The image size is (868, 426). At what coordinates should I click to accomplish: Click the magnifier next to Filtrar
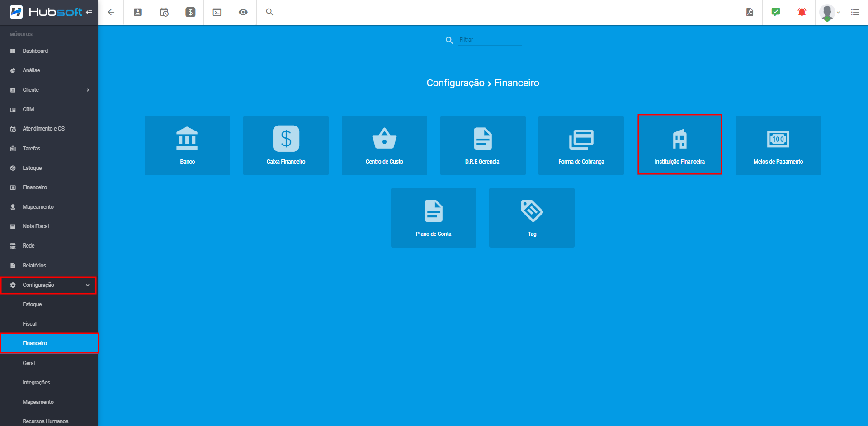click(x=449, y=40)
